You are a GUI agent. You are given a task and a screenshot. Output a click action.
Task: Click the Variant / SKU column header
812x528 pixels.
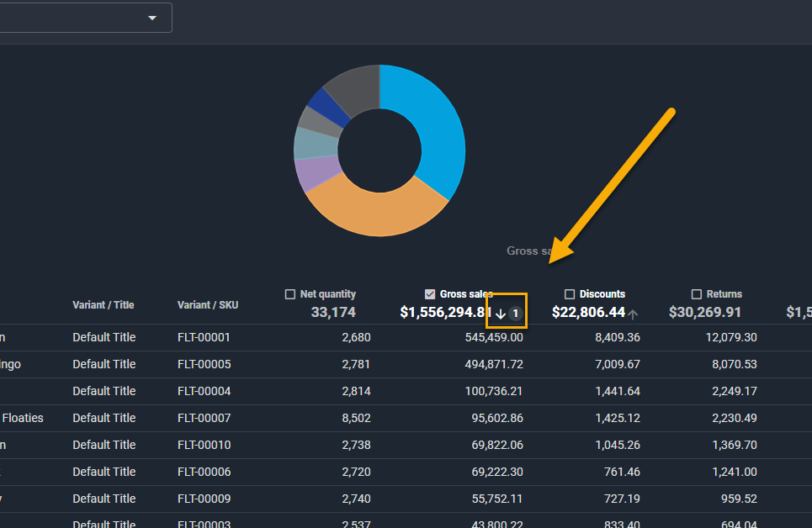207,305
